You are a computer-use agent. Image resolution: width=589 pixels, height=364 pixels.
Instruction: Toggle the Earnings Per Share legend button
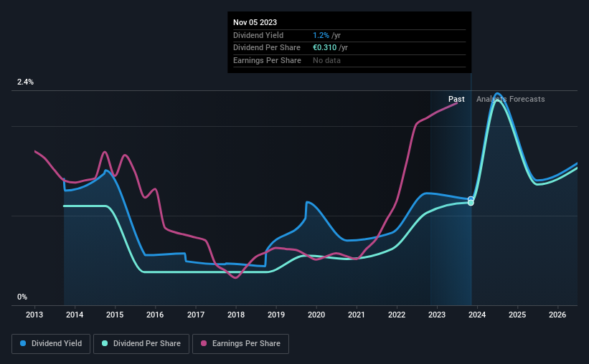(x=240, y=344)
